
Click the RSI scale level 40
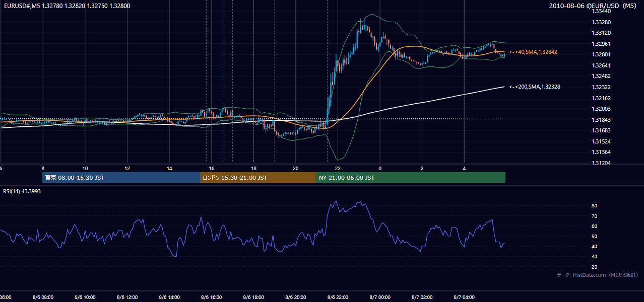pos(595,246)
